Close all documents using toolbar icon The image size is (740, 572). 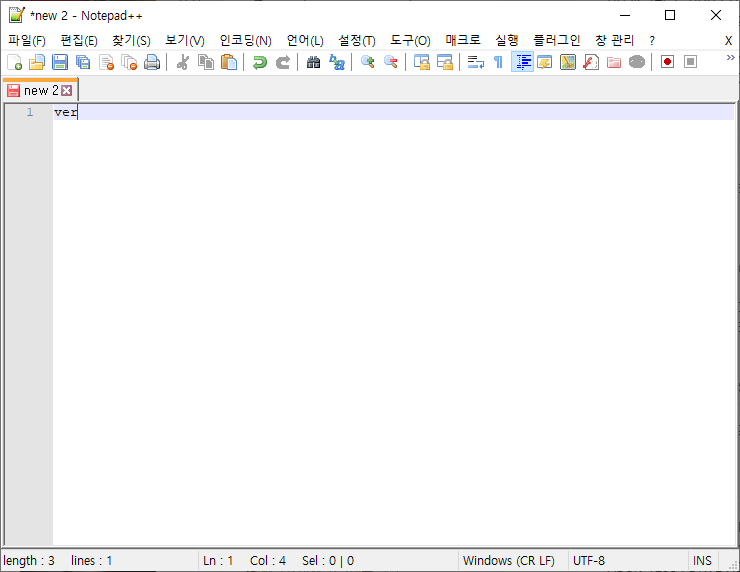point(129,62)
